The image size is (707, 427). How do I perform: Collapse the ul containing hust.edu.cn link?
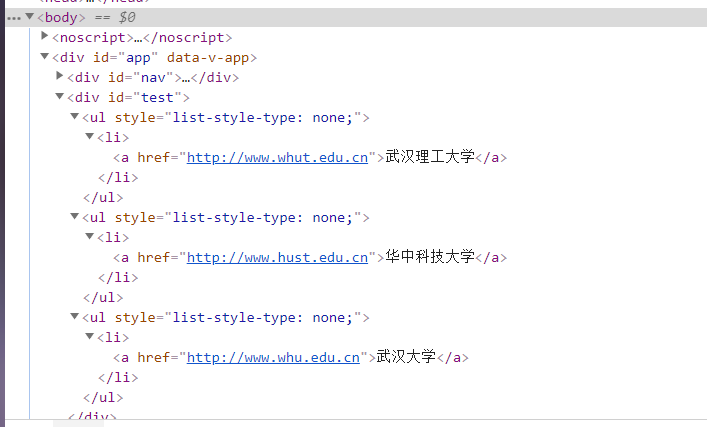75,216
